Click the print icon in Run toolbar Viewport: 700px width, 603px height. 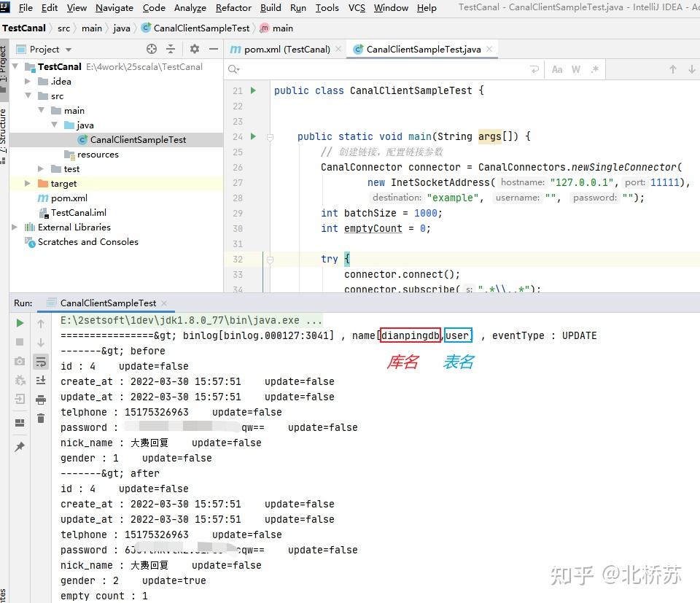click(41, 399)
